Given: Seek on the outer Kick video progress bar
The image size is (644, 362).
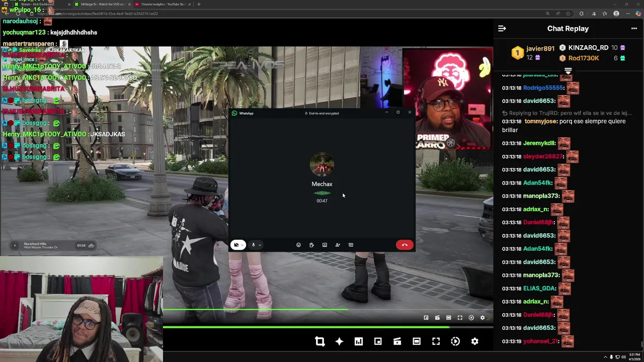Looking at the screenshot, I should pyautogui.click(x=328, y=327).
